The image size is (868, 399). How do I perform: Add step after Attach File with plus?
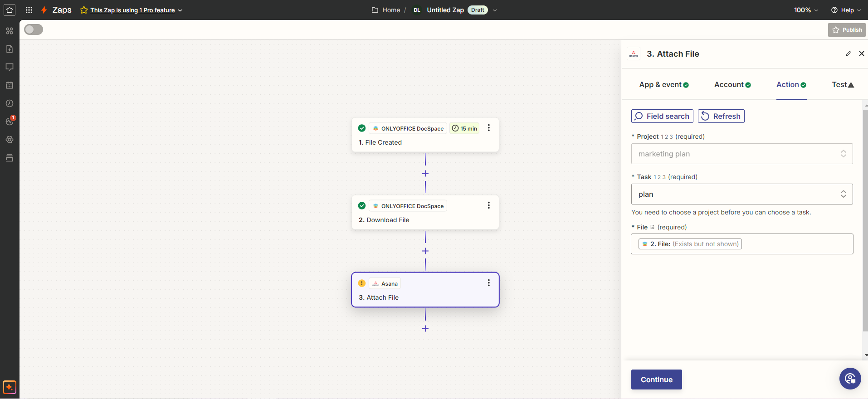(x=425, y=329)
